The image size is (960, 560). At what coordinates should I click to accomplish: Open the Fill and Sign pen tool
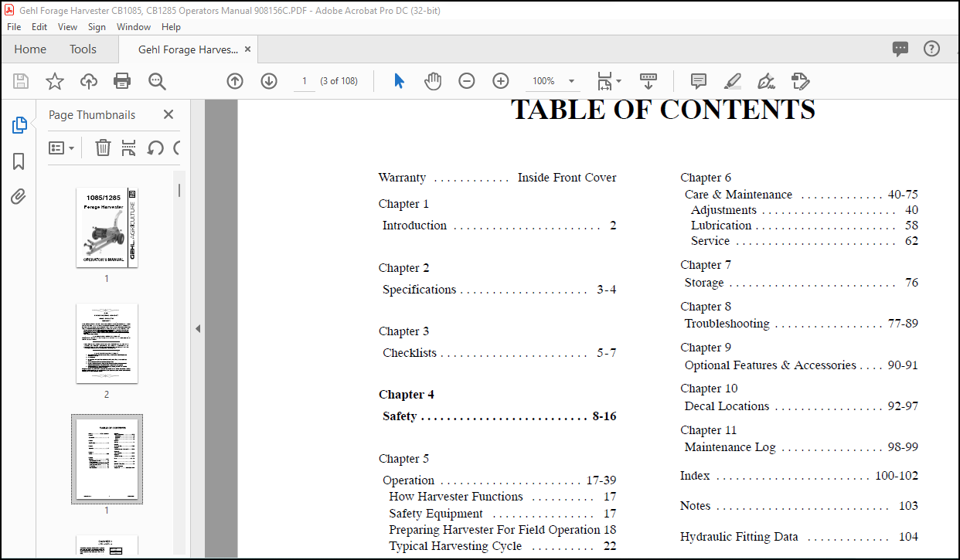pos(766,81)
